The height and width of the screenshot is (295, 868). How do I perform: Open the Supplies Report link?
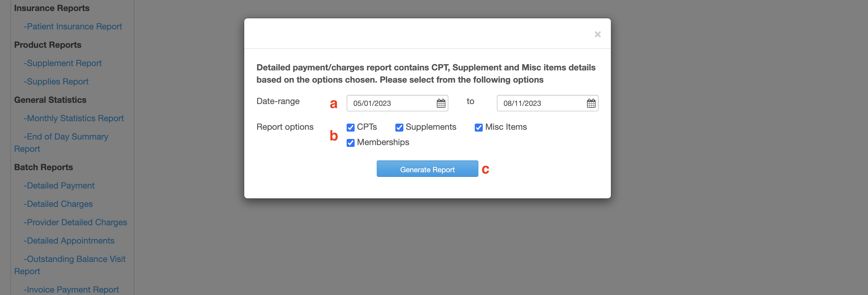56,81
